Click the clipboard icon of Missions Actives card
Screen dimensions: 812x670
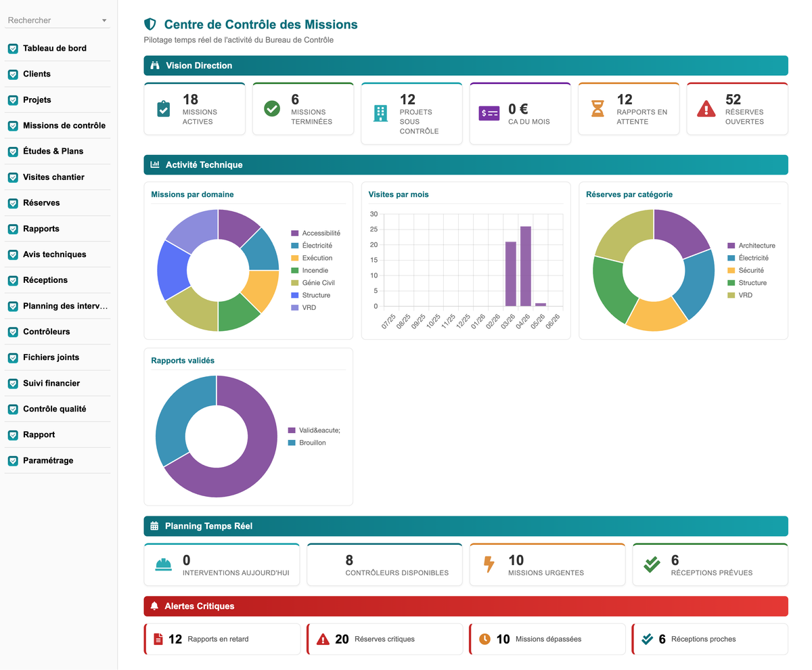[x=163, y=108]
